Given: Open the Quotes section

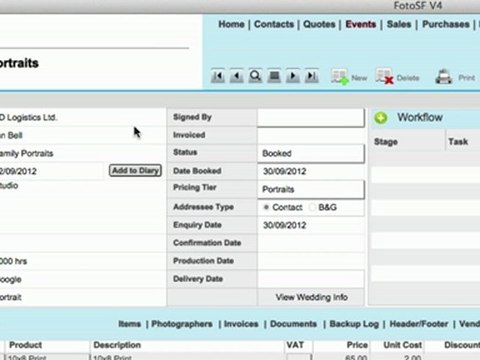Looking at the screenshot, I should pyautogui.click(x=319, y=24).
